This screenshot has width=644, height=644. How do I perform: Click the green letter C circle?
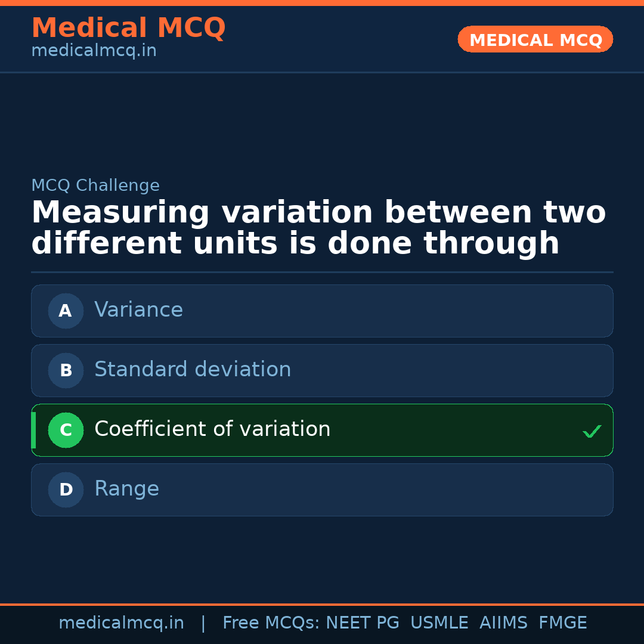coord(66,430)
